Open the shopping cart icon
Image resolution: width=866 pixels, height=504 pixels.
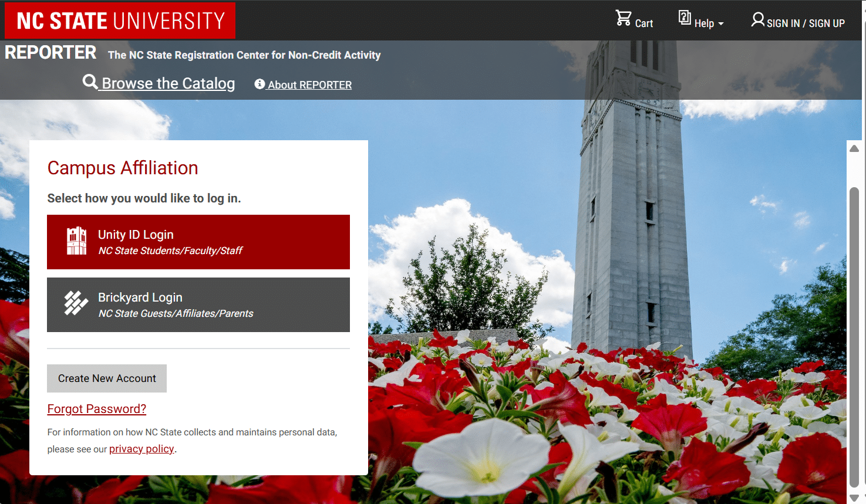click(x=624, y=18)
